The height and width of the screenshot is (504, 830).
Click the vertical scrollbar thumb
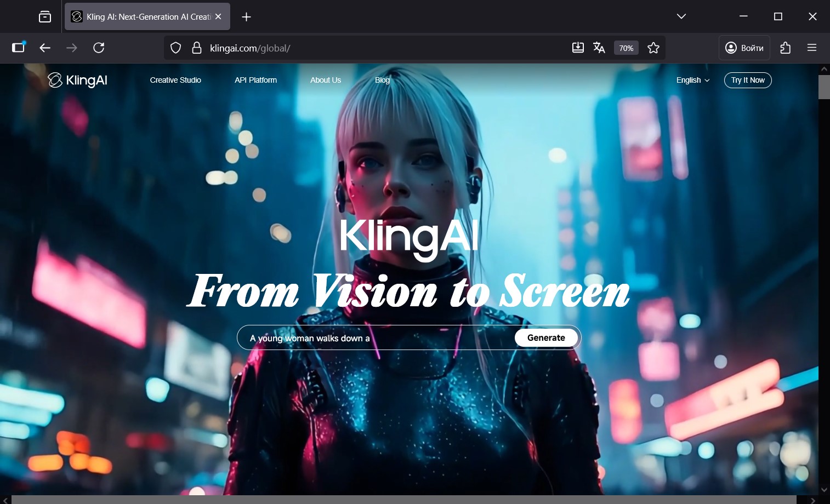[x=823, y=87]
